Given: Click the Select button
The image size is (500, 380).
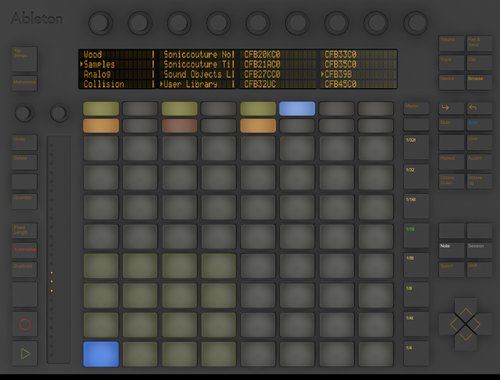Looking at the screenshot, I should pos(451,269).
